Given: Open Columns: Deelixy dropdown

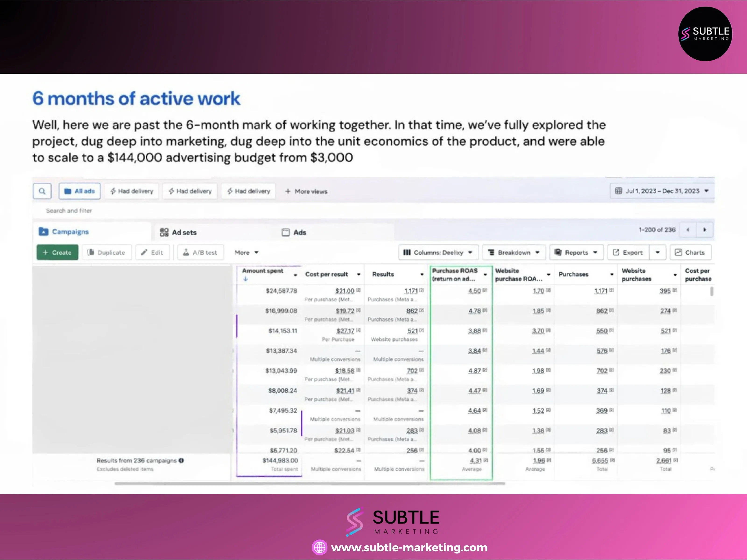Looking at the screenshot, I should [438, 252].
